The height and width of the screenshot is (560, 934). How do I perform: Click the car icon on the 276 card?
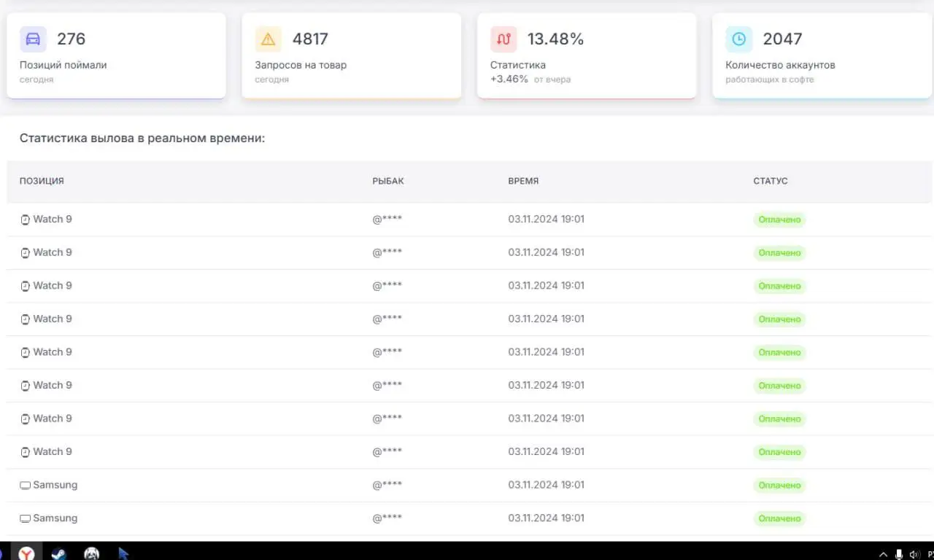[x=33, y=39]
